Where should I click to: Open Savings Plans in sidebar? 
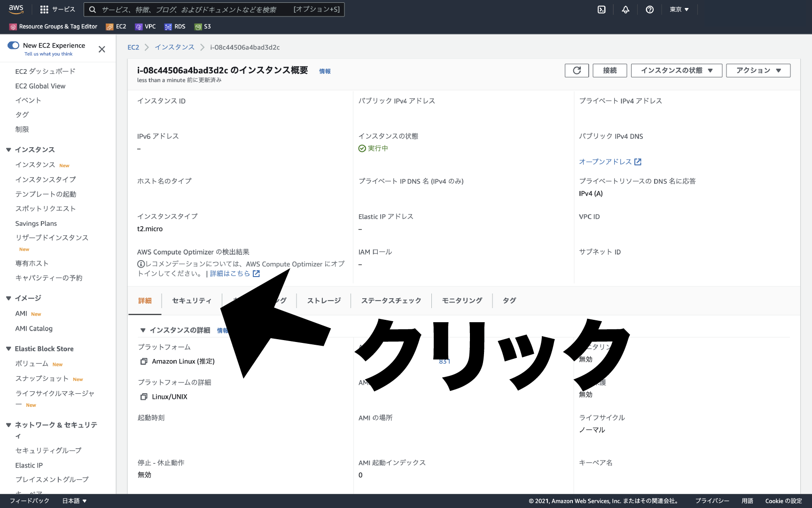(36, 223)
